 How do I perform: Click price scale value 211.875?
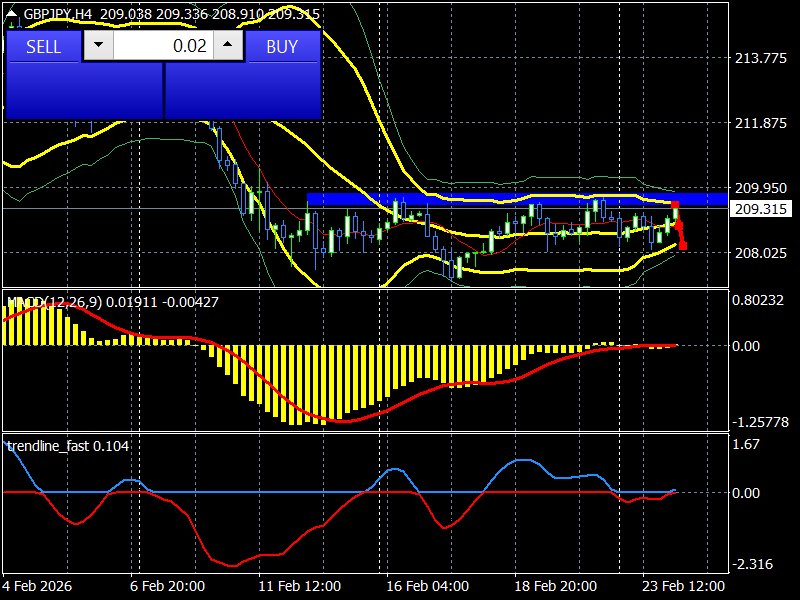point(760,123)
